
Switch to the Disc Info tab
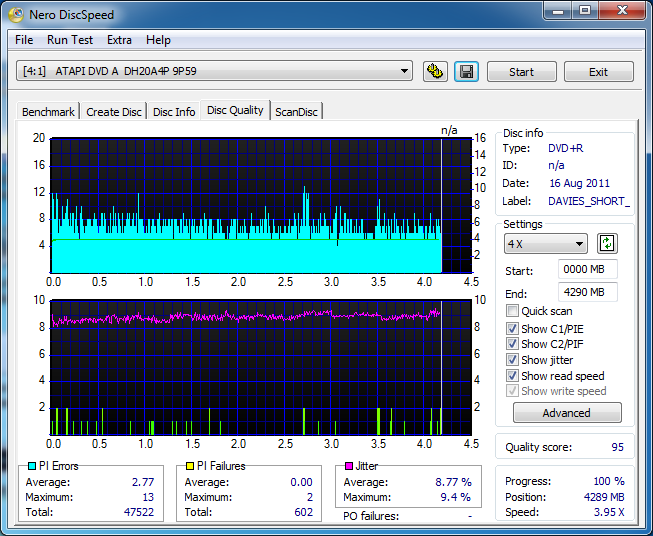click(x=174, y=112)
